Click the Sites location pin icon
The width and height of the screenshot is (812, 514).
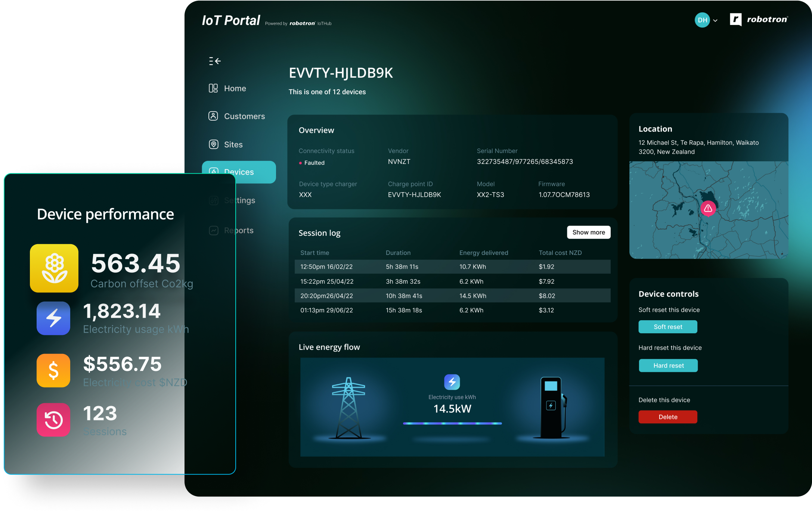(213, 144)
